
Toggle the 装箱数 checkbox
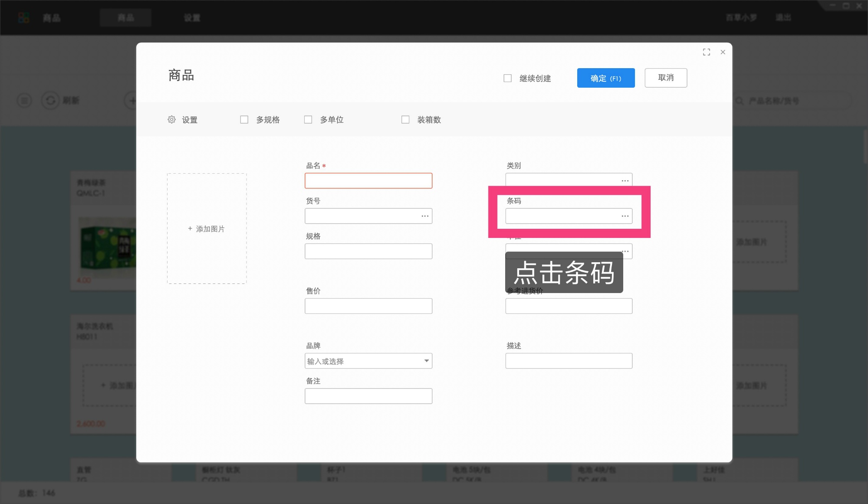click(x=405, y=119)
